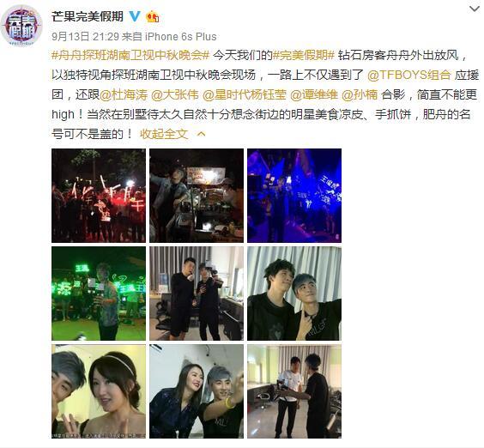
Task: Collapse the post via 收起全文 link
Action: click(x=164, y=134)
